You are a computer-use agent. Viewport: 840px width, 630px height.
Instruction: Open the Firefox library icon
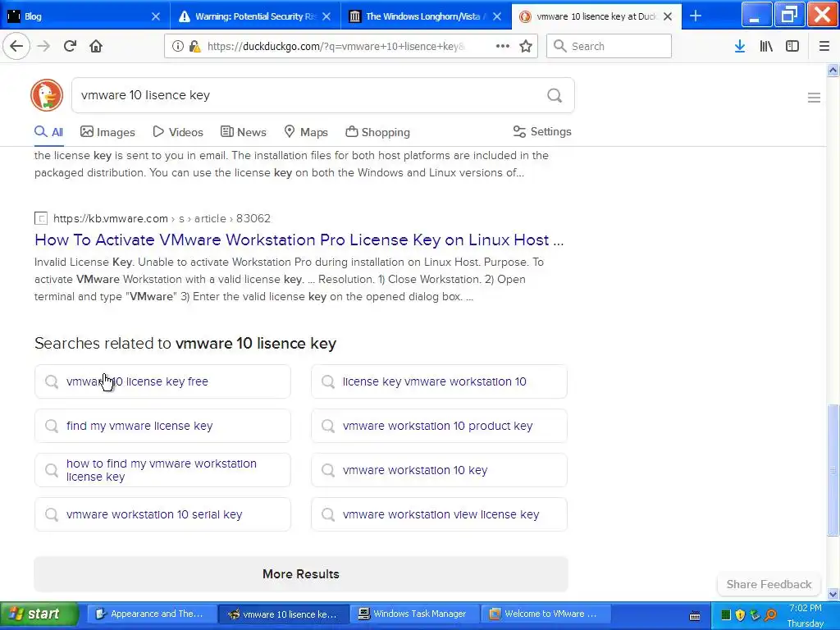click(766, 46)
